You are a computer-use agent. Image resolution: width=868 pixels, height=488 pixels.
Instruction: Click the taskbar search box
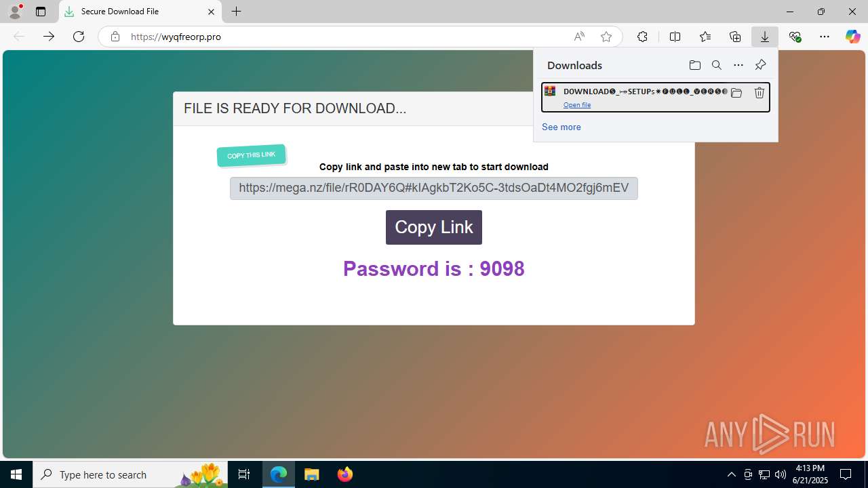coord(130,474)
